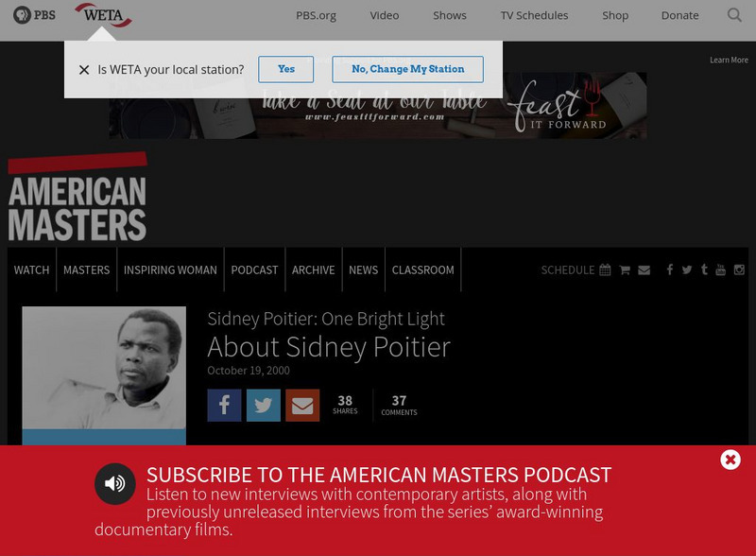
Task: Dismiss the local station prompt with X
Action: click(84, 70)
